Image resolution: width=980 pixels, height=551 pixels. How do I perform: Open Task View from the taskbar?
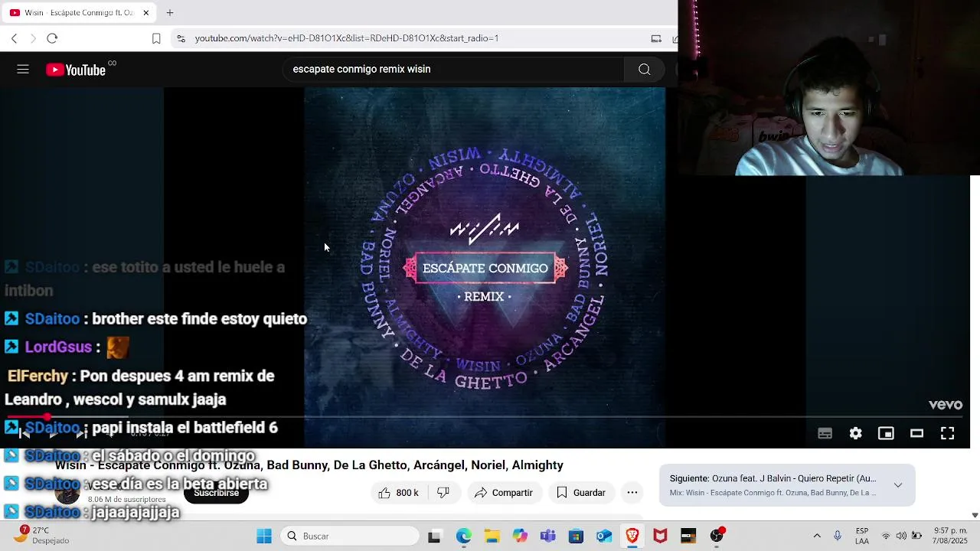tap(434, 536)
